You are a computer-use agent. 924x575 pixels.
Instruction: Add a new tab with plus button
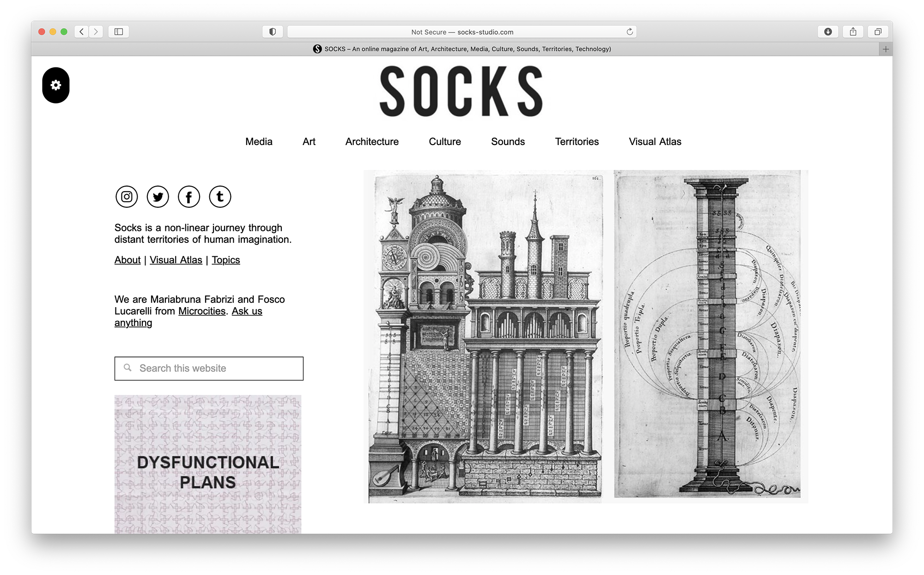(886, 49)
